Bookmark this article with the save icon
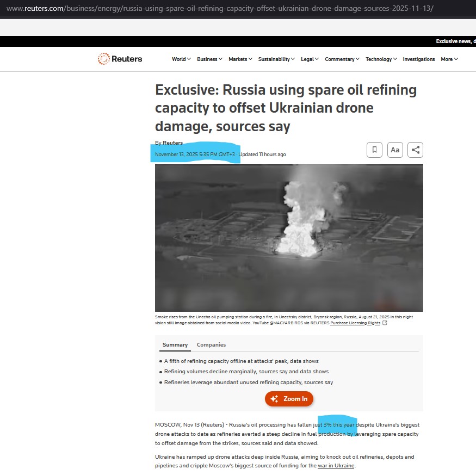This screenshot has height=475, width=476. [x=374, y=150]
